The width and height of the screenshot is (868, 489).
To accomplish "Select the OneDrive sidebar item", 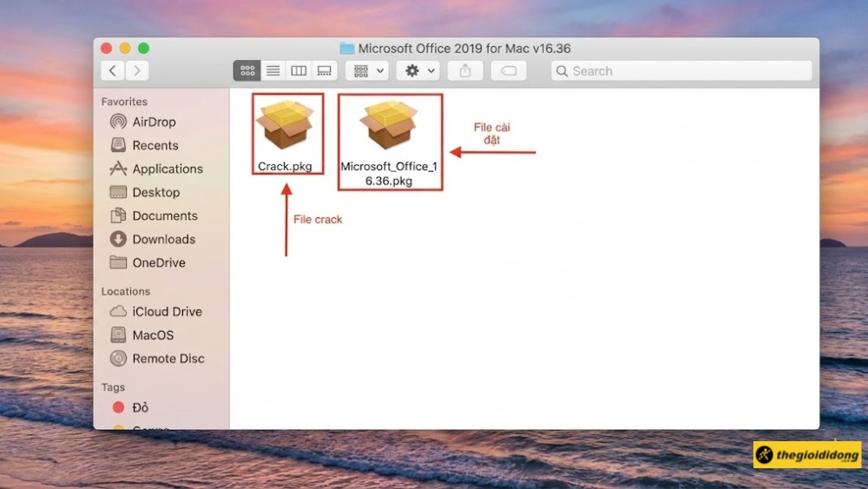I will [158, 263].
